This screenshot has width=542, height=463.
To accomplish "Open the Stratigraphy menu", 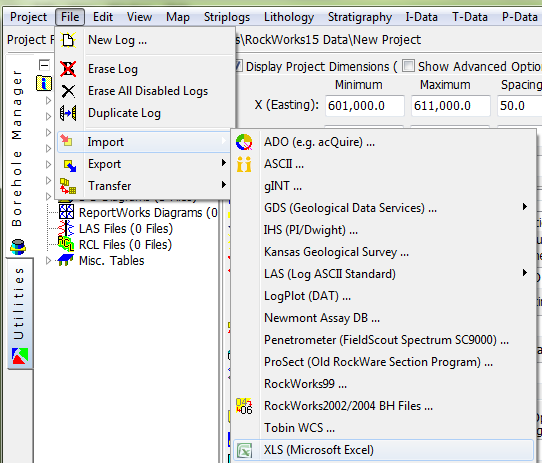I will click(359, 17).
